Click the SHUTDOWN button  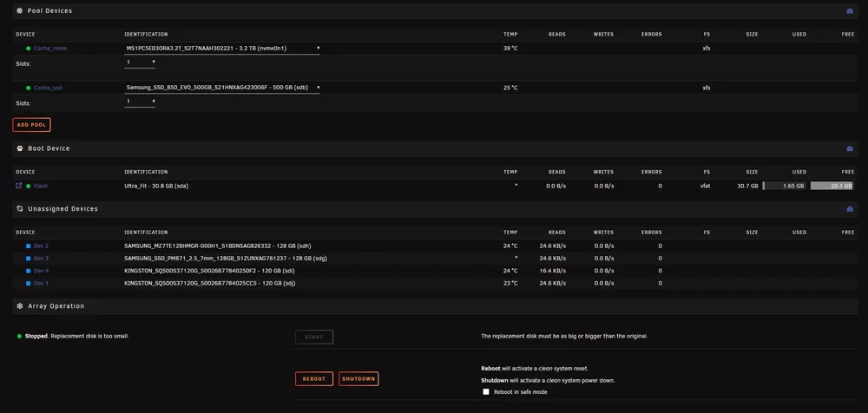click(358, 378)
